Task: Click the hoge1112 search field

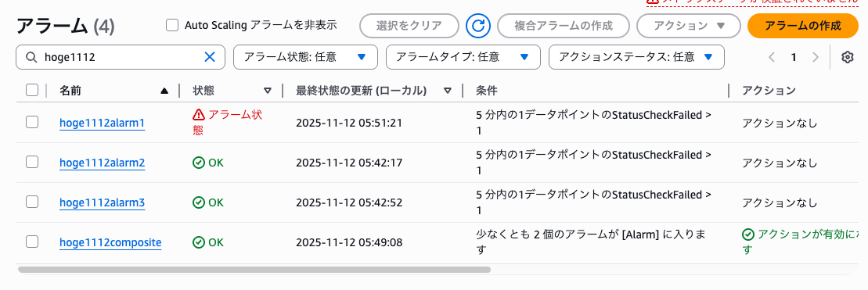Action: [x=120, y=57]
